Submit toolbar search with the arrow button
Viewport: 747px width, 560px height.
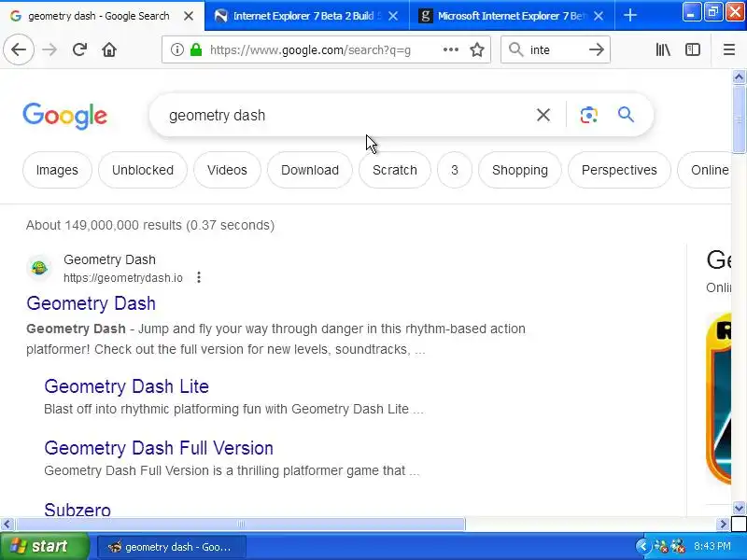coord(597,49)
